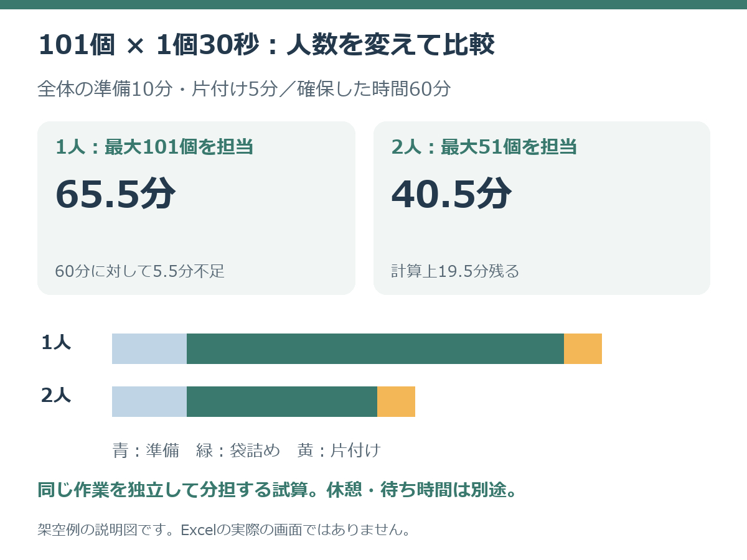The width and height of the screenshot is (747, 560).
Task: Click the blue 準備 segment in 1人 bar
Action: [149, 348]
